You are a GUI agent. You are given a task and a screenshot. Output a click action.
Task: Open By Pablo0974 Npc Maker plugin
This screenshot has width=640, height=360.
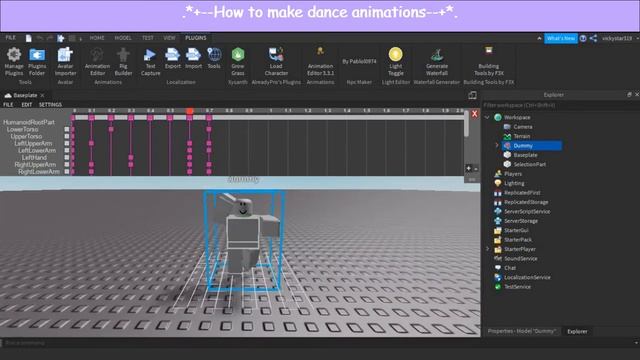pos(359,61)
